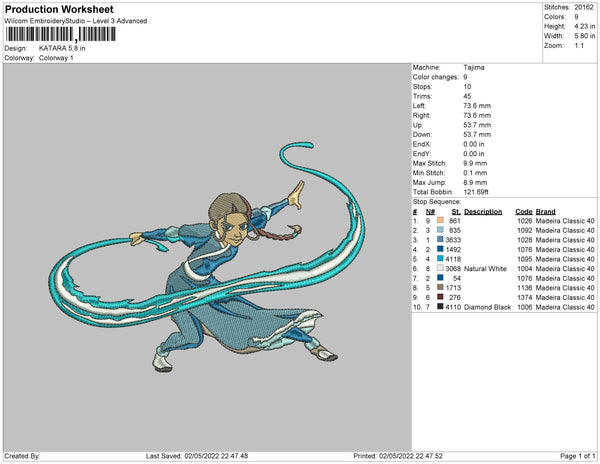
Task: Click thread code '1092' in row 2
Action: tap(525, 231)
